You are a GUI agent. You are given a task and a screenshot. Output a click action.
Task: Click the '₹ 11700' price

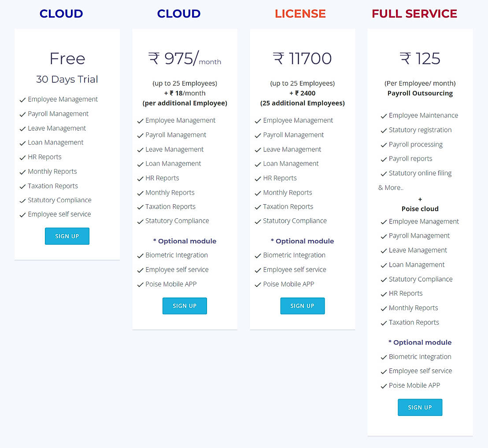[303, 59]
